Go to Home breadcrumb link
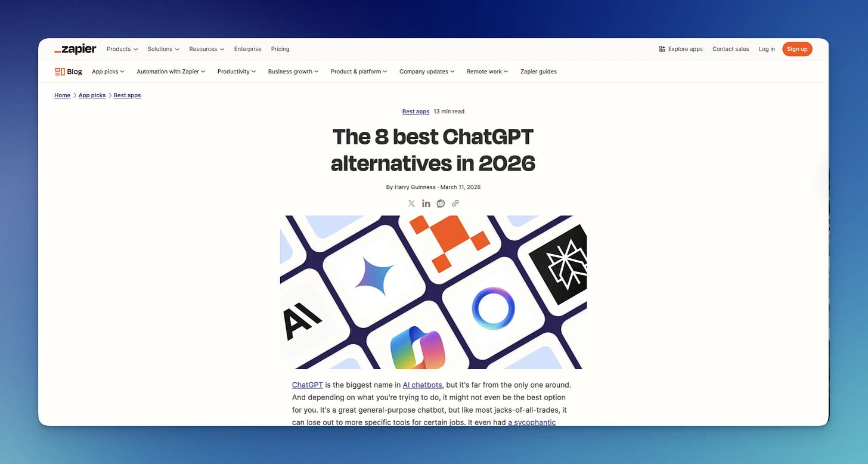The width and height of the screenshot is (868, 464). click(62, 95)
